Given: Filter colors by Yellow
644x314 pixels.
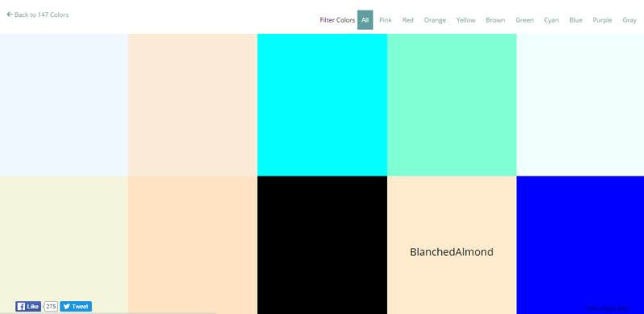Looking at the screenshot, I should click(x=466, y=20).
